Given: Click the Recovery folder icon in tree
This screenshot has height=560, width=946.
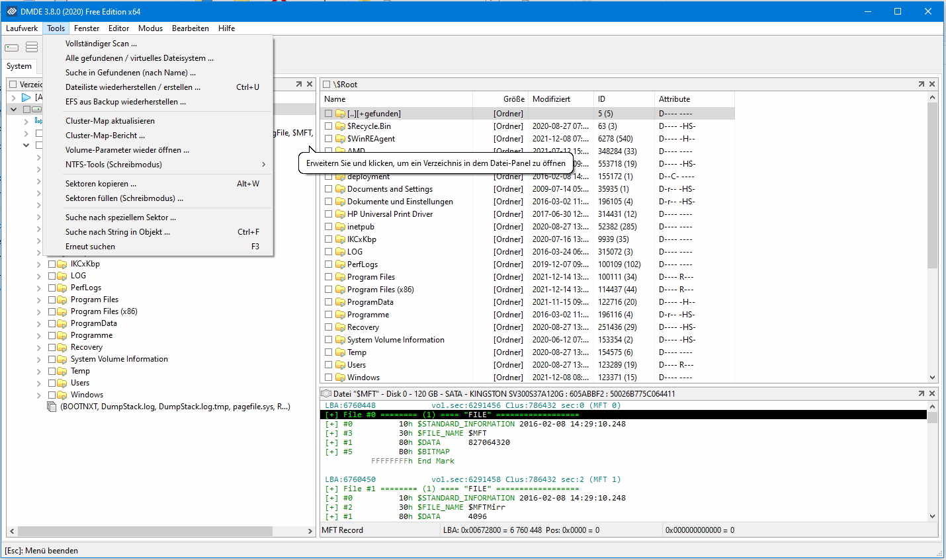Looking at the screenshot, I should 62,347.
